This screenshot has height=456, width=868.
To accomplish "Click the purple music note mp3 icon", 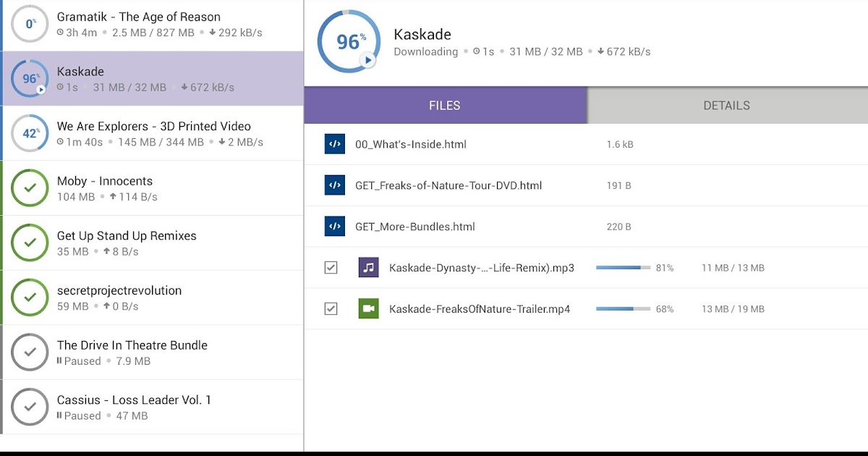I will pyautogui.click(x=369, y=268).
